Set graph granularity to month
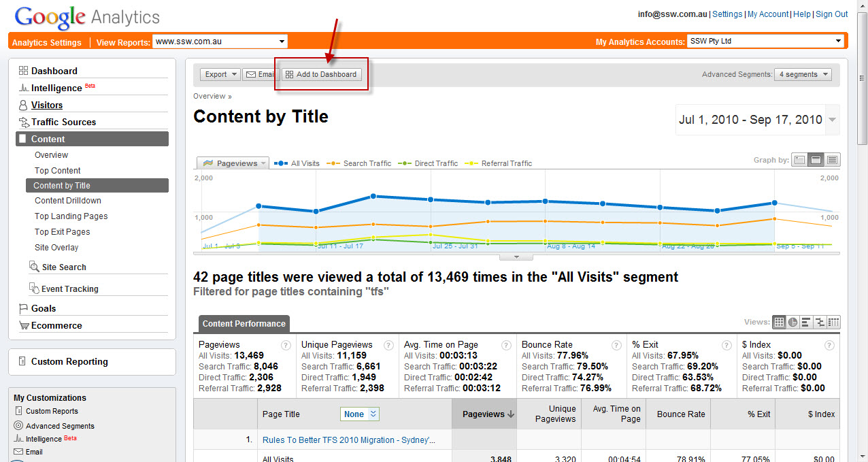Viewport: 868px width, 462px height. pos(833,160)
